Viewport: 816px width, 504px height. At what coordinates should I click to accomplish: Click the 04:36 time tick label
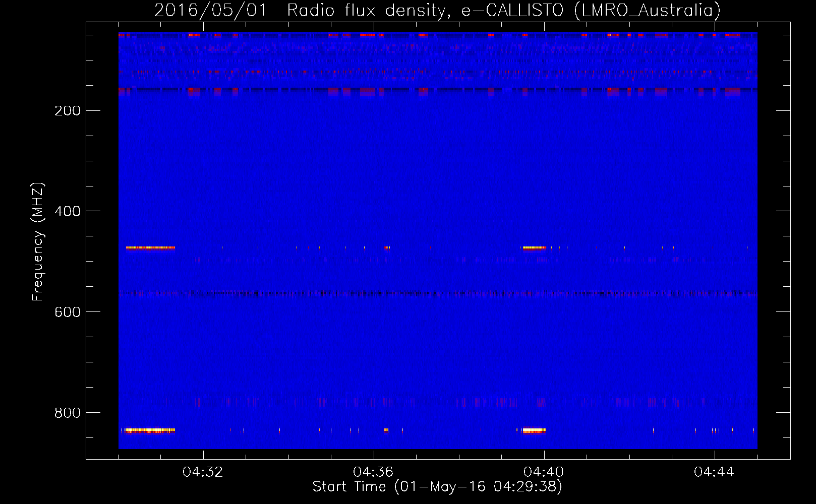tap(373, 472)
